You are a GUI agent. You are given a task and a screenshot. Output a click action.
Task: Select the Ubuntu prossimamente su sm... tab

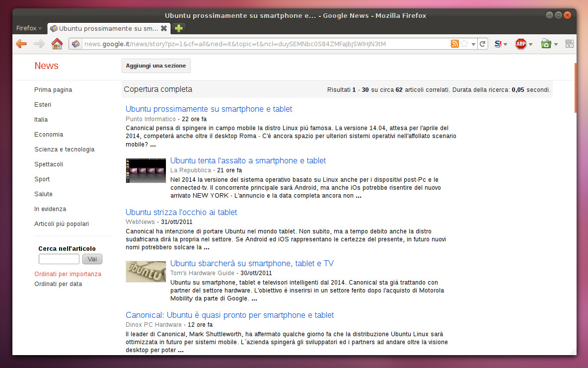[109, 28]
